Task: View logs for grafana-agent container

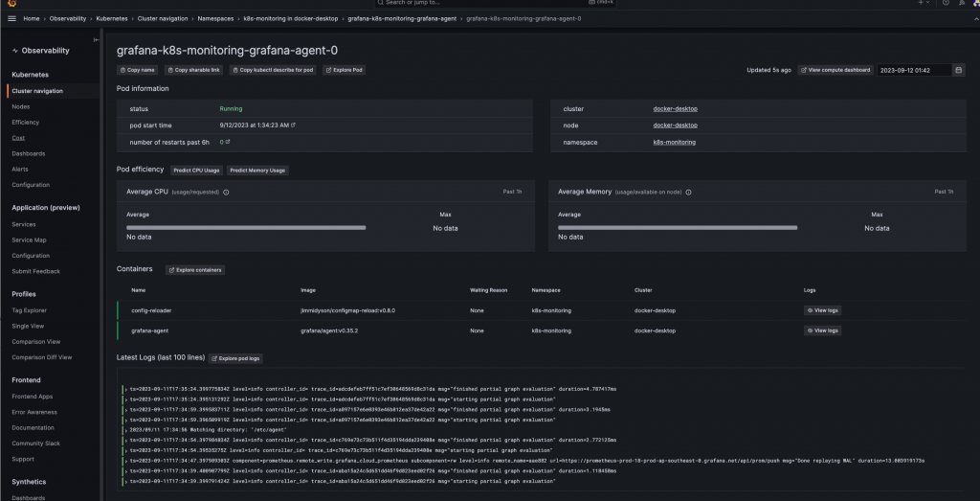Action: coord(822,330)
